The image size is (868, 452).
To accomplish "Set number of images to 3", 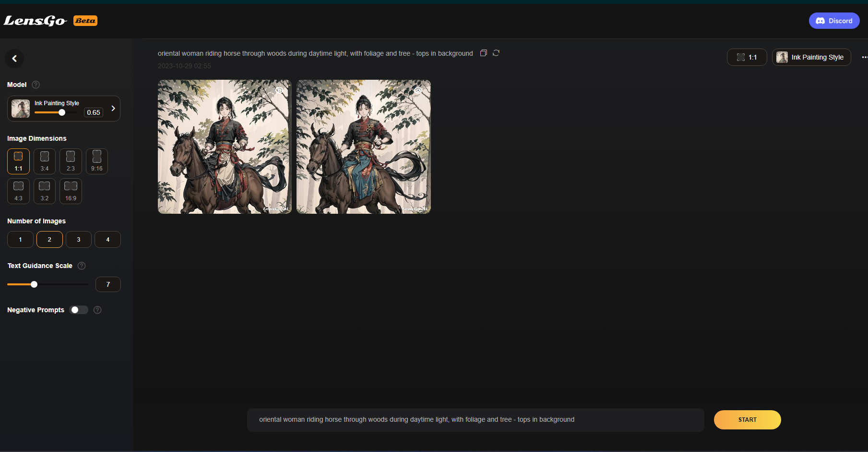I will (x=79, y=239).
